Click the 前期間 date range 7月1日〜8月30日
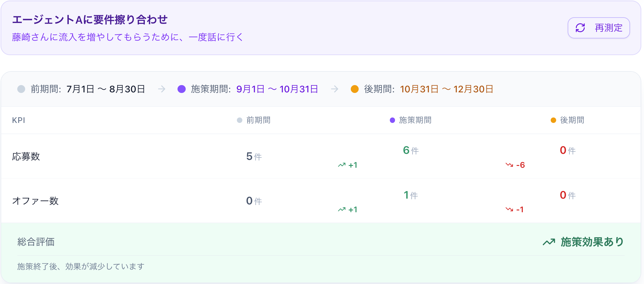The width and height of the screenshot is (644, 284). 106,89
